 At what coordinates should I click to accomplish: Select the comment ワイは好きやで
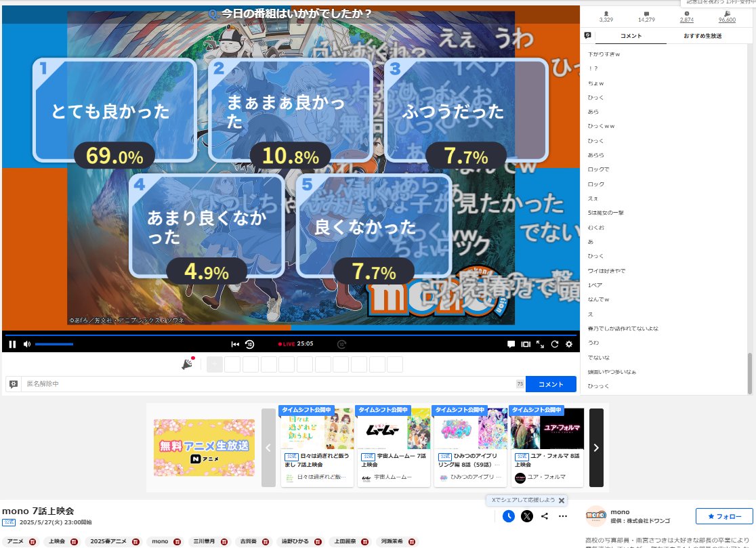[606, 270]
